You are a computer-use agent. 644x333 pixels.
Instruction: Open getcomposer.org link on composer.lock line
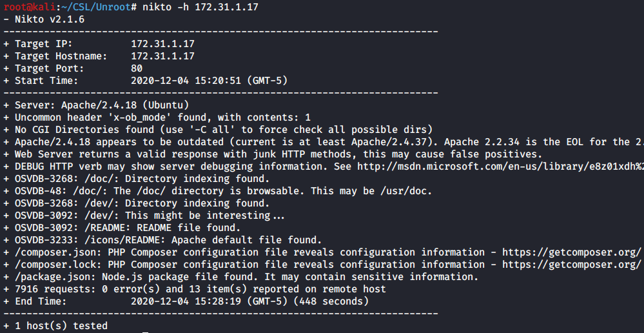[571, 265]
